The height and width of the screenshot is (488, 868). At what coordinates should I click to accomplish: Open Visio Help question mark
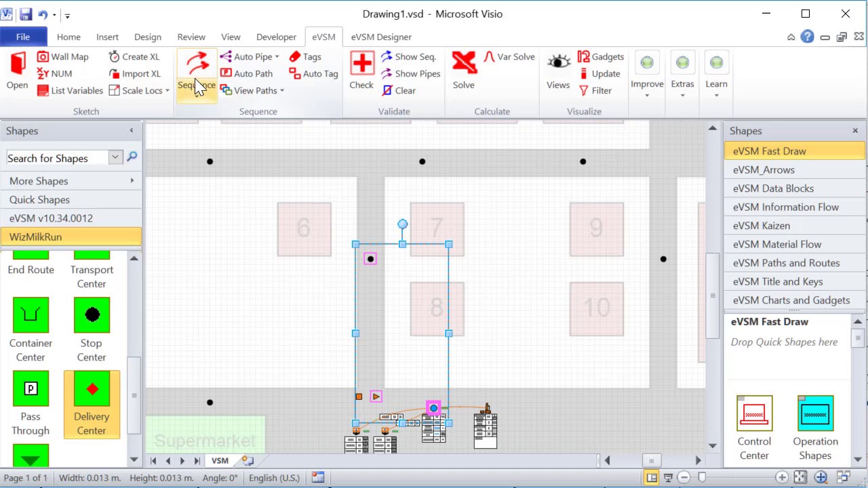807,37
